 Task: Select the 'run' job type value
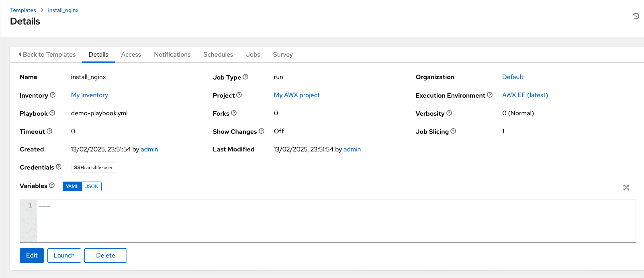point(278,77)
